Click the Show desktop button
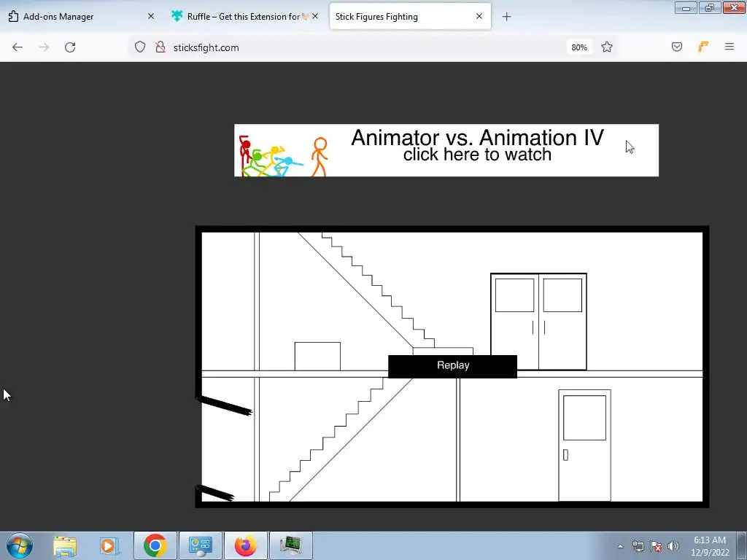The image size is (747, 560). (x=742, y=545)
